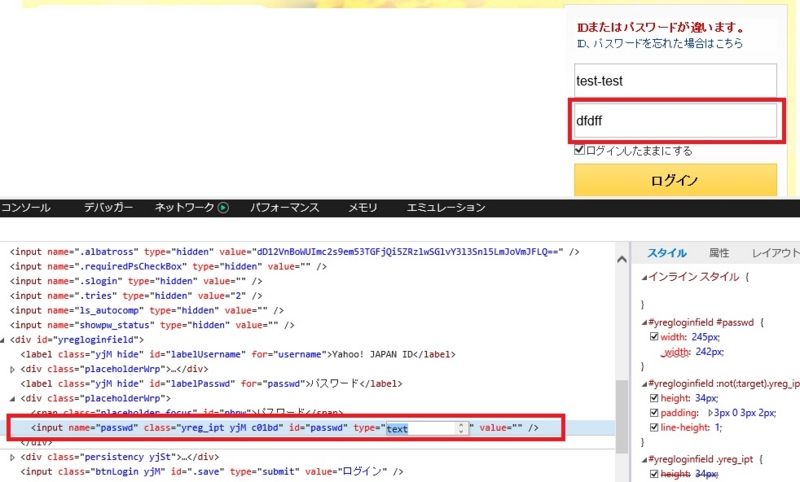Image resolution: width=800 pixels, height=482 pixels.
Task: Toggle the ログインしたままにする checkbox
Action: tap(579, 150)
